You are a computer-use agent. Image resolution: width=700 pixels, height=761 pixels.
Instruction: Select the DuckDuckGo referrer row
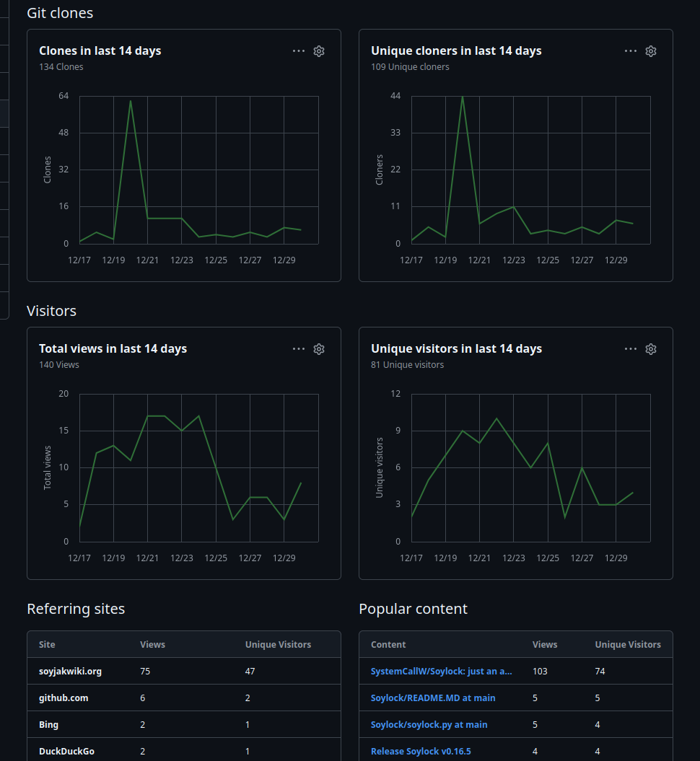[66, 751]
